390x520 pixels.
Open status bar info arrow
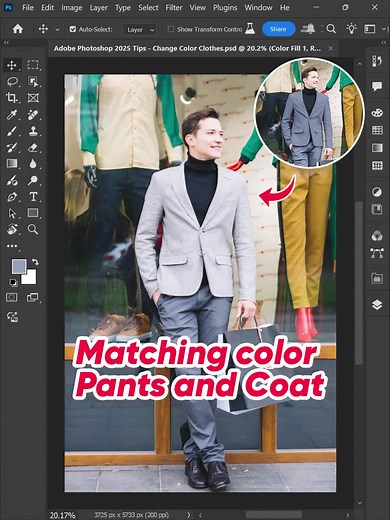189,515
